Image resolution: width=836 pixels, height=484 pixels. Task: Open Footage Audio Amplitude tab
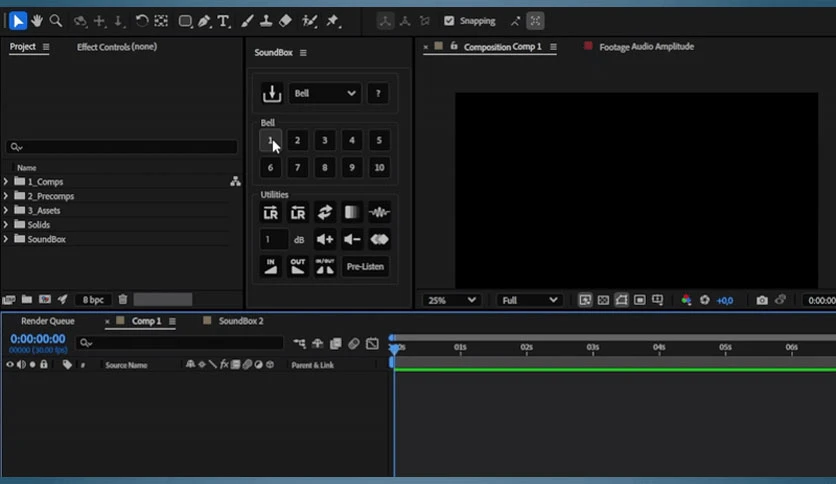pyautogui.click(x=646, y=47)
